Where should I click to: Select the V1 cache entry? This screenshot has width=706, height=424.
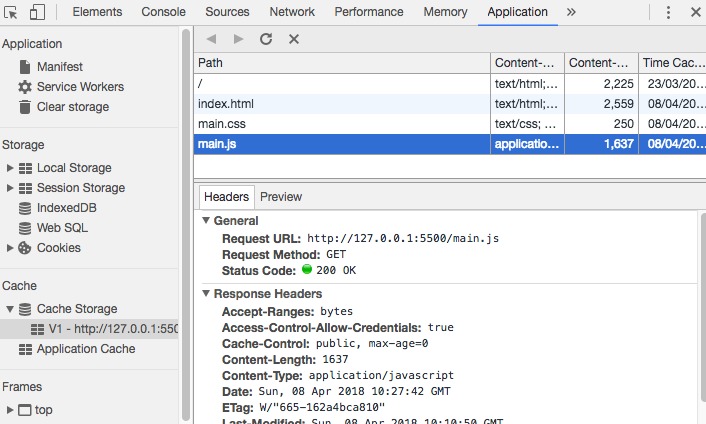[x=89, y=329]
